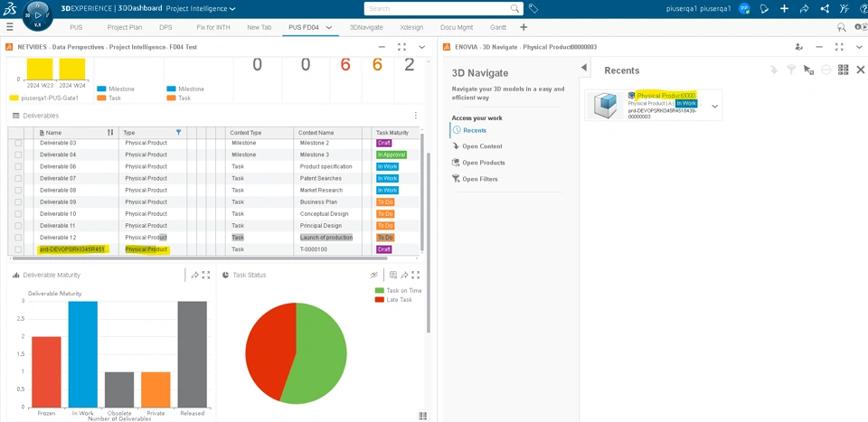Open ENOVIA widget chevron menu
868x422 pixels.
[x=859, y=47]
